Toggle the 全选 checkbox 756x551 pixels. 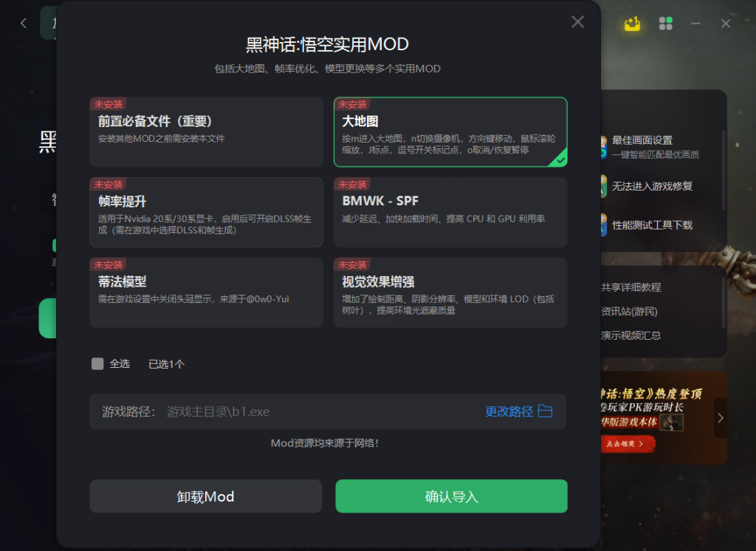coord(97,364)
